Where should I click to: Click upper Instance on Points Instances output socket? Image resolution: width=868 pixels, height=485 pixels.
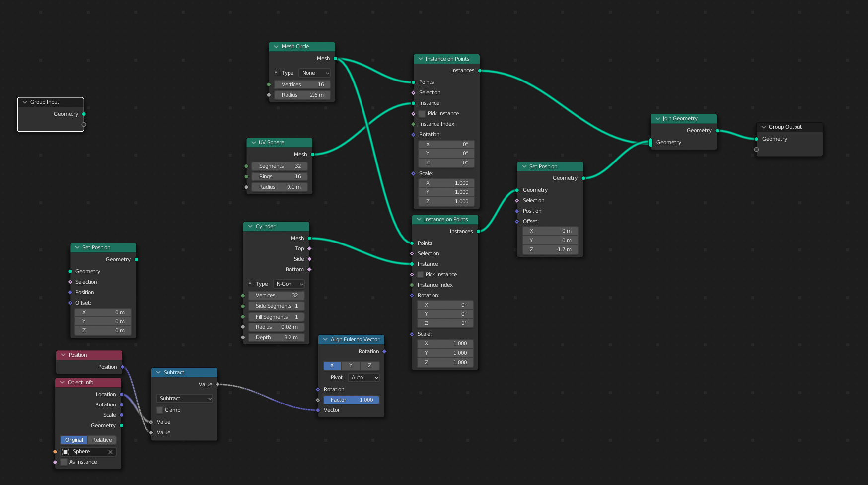click(480, 71)
